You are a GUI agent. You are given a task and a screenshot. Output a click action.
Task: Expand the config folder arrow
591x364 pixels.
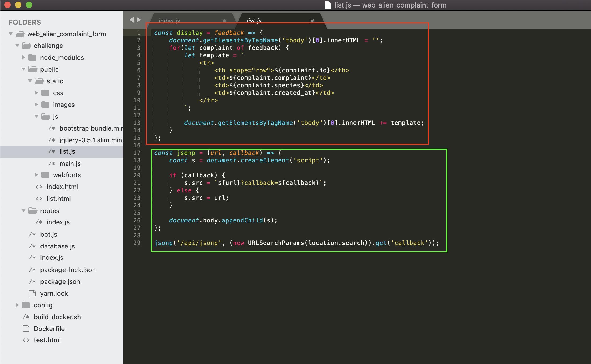[x=17, y=305]
